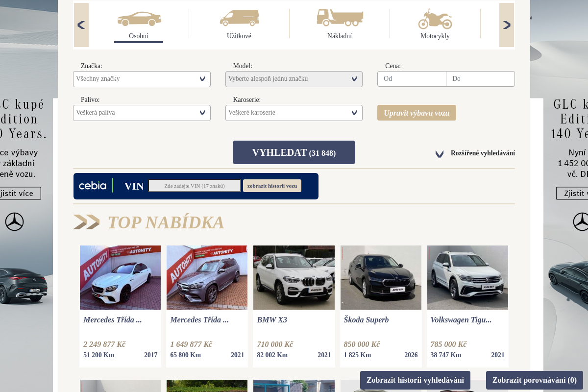Image resolution: width=588 pixels, height=392 pixels.
Task: Click the TOP NABÍDKA double-arrow icon
Action: point(86,222)
